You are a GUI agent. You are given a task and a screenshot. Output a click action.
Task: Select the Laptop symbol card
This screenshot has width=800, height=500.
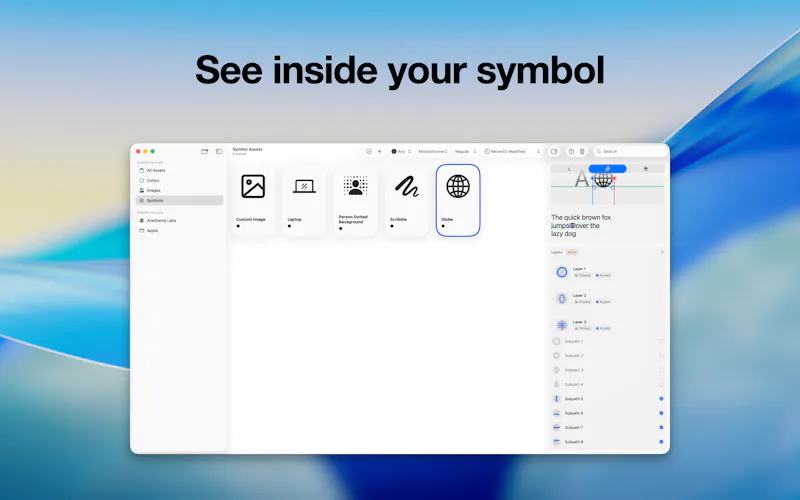click(304, 200)
